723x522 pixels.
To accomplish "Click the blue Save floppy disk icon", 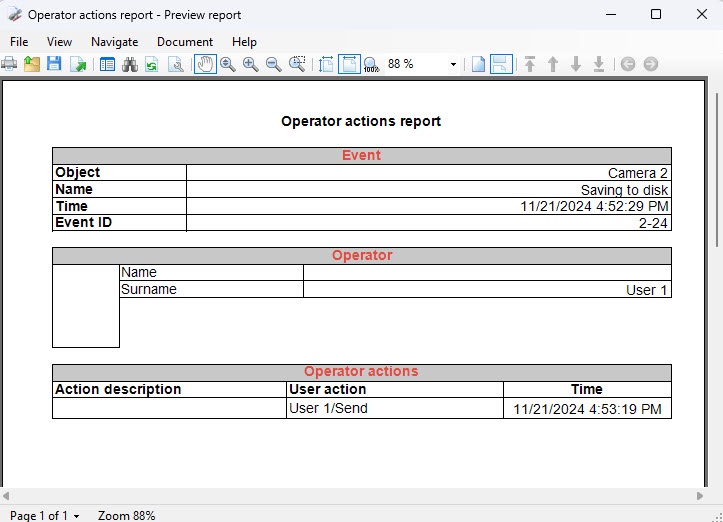I will (x=55, y=64).
